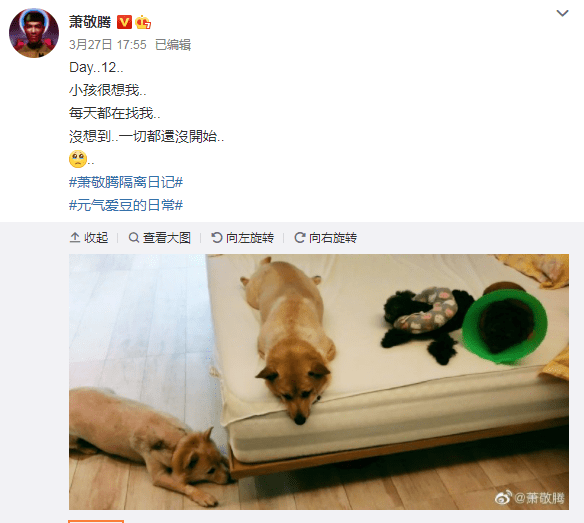The image size is (584, 523).
Task: View the 已编辑 edit history
Action: pos(173,45)
